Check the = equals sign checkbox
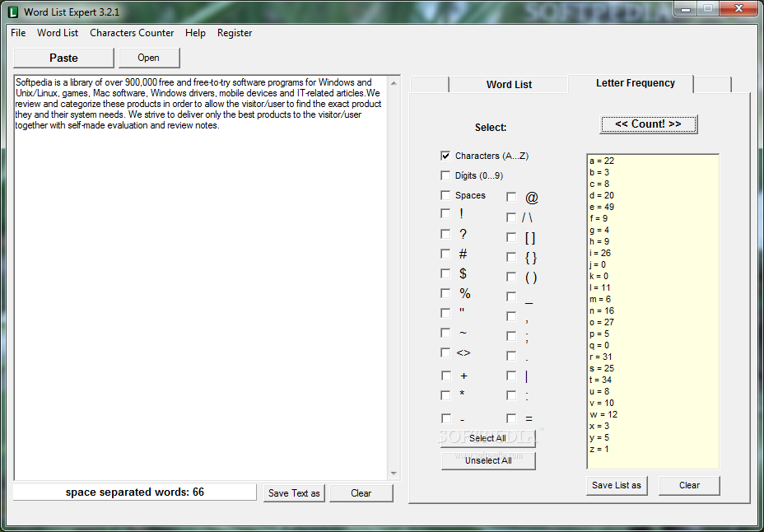 click(x=511, y=418)
